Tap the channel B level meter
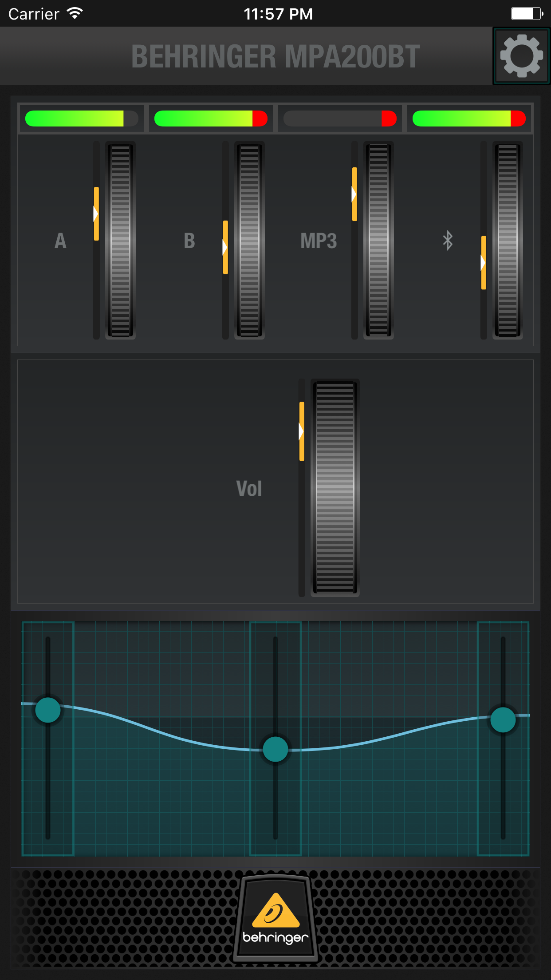 tap(211, 119)
